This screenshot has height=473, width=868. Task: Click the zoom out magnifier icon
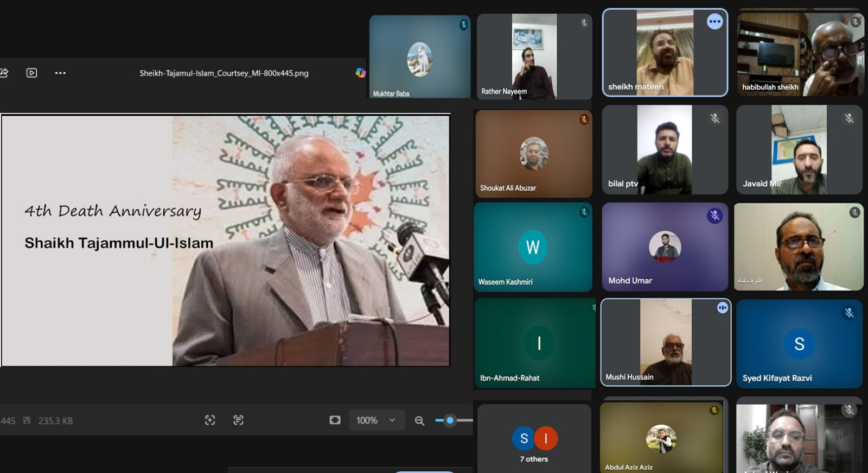tap(419, 420)
